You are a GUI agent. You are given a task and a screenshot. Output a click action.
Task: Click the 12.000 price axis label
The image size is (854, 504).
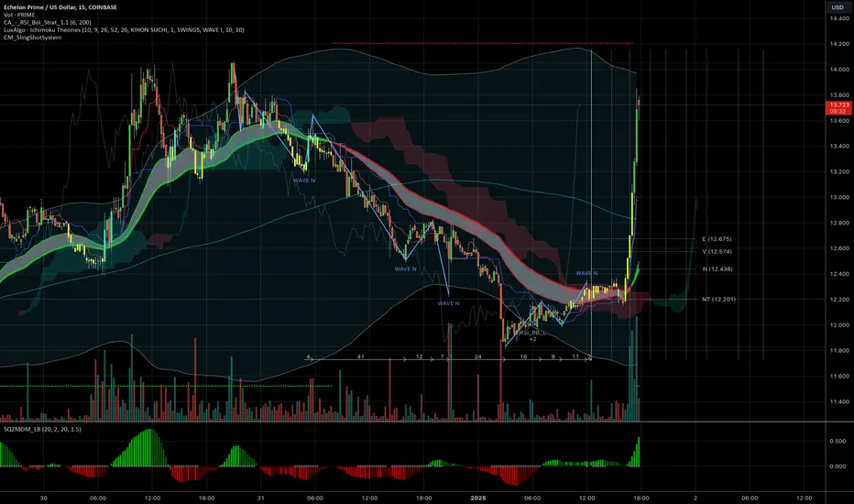tap(839, 325)
